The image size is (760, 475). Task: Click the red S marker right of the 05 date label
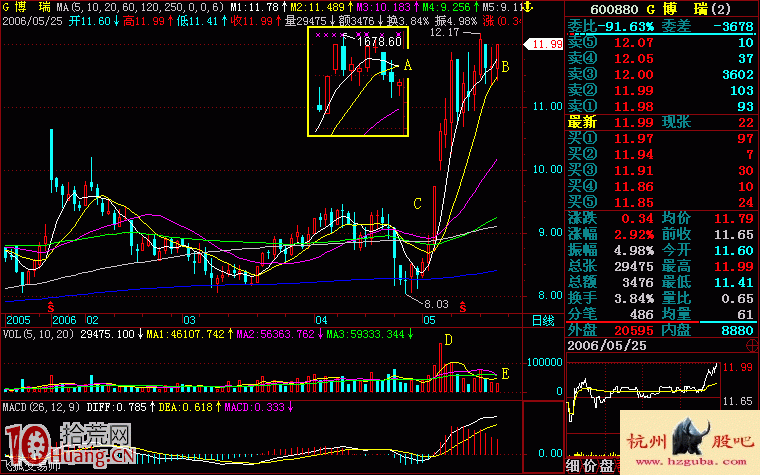(x=463, y=307)
